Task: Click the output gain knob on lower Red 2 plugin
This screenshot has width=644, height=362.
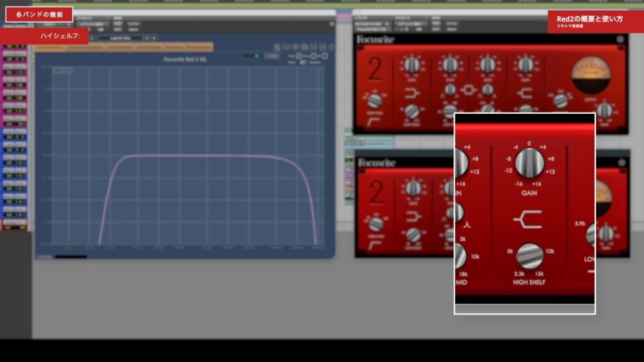Action: [x=606, y=234]
